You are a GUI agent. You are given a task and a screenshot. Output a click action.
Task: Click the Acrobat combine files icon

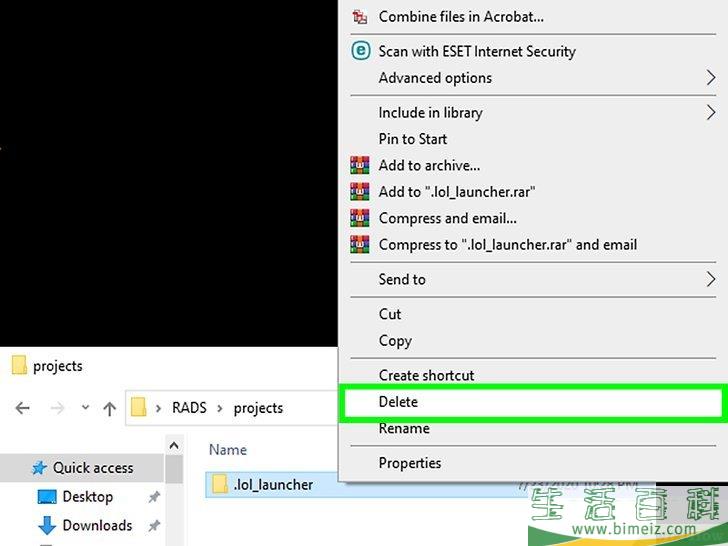point(359,17)
